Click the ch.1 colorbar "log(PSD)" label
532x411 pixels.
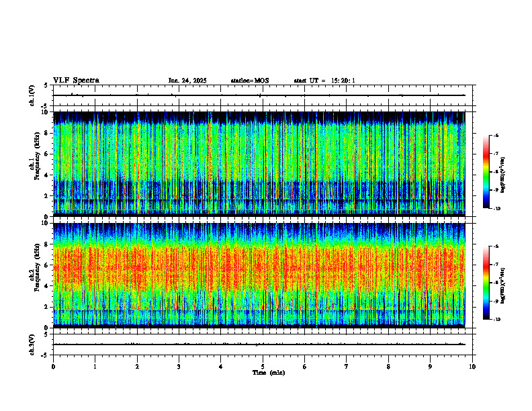tap(503, 175)
